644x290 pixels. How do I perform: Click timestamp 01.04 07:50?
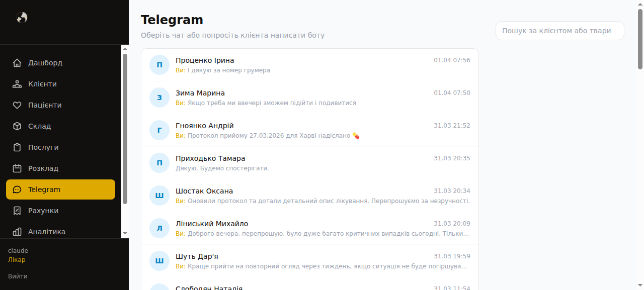452,93
